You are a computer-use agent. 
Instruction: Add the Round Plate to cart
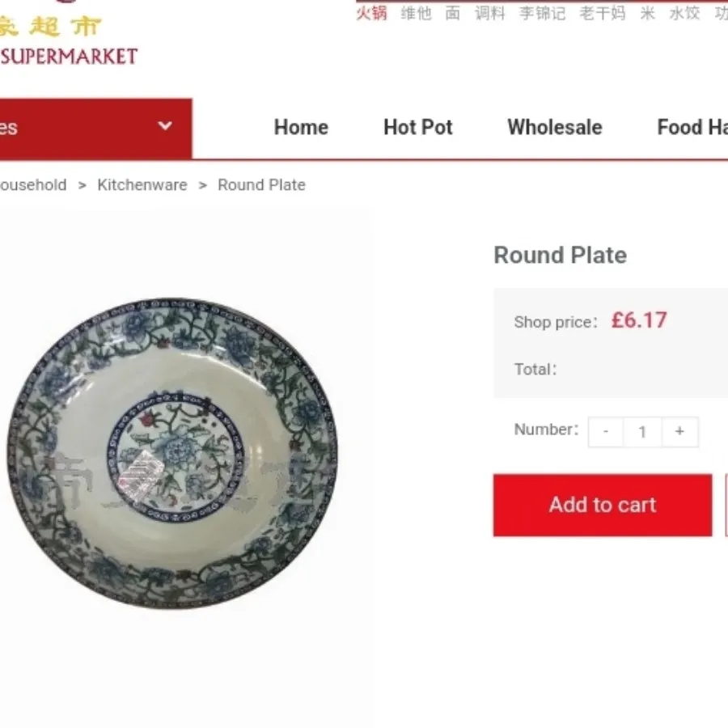[x=602, y=505]
